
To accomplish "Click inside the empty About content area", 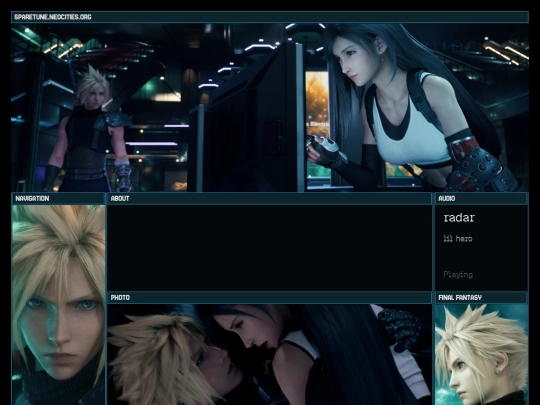I will (x=270, y=248).
